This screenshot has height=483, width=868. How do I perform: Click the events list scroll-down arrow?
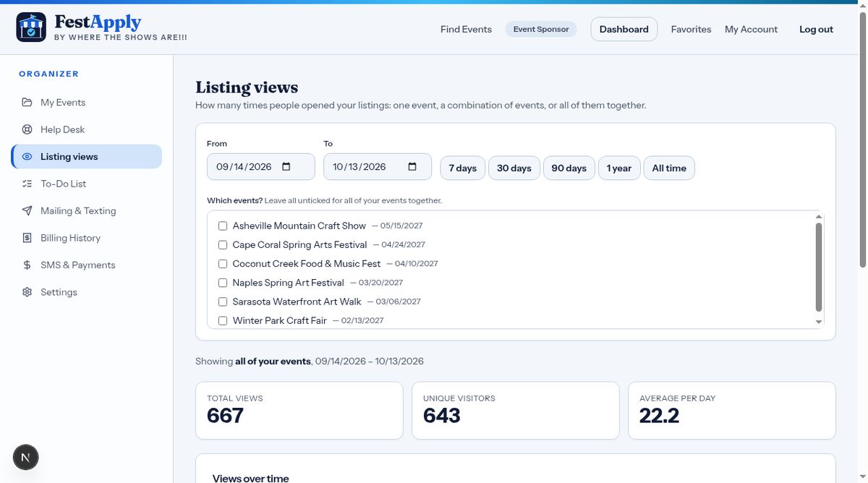coord(819,322)
